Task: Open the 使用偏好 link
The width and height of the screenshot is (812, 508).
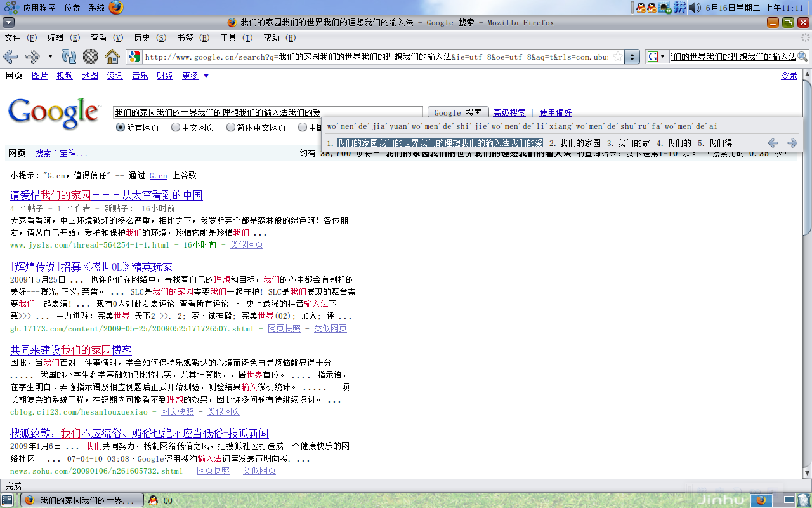Action: click(x=556, y=112)
